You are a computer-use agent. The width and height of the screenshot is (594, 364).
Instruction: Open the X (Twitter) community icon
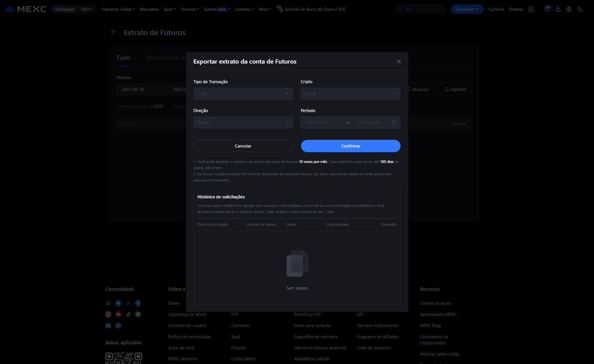click(128, 303)
